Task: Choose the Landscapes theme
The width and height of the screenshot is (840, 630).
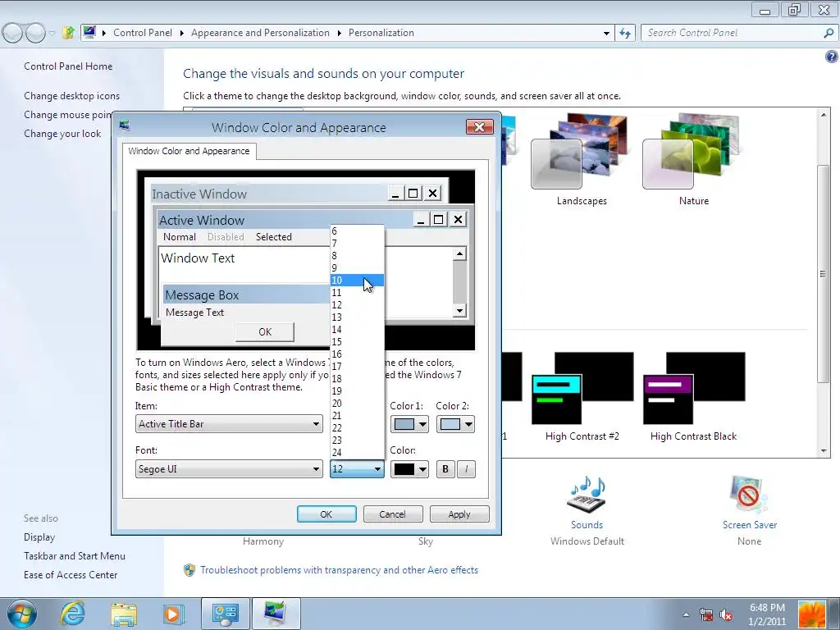Action: tap(582, 160)
